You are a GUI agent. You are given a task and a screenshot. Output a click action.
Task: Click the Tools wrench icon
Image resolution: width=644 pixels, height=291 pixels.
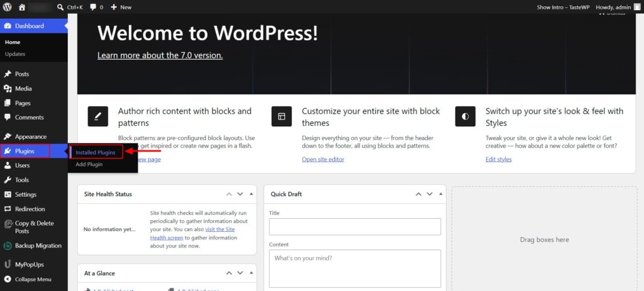[x=8, y=180]
